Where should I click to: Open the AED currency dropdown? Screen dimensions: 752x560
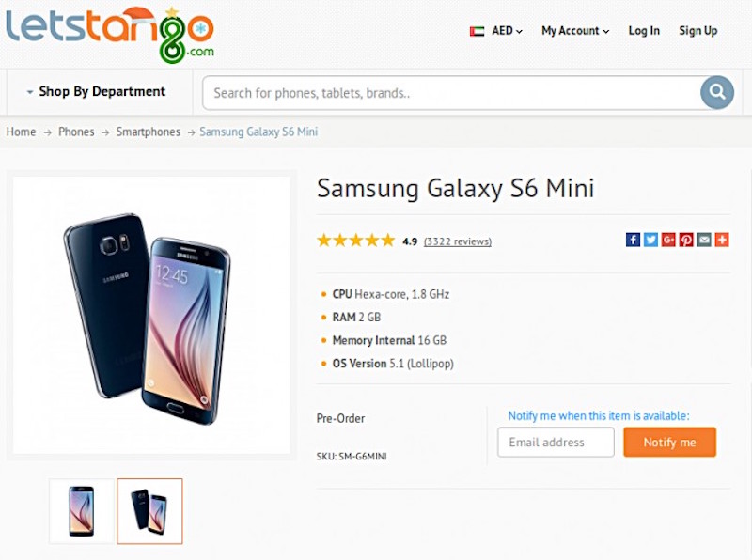click(x=500, y=30)
